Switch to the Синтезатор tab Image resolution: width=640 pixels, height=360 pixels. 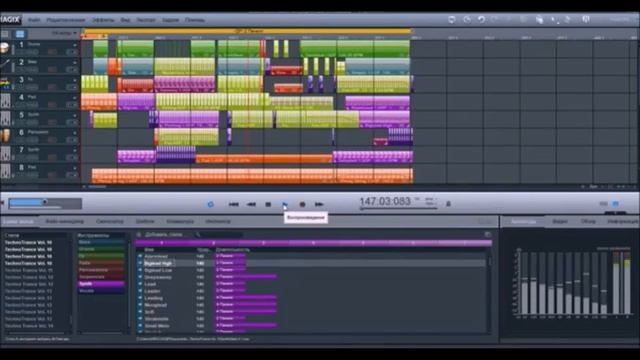(109, 221)
